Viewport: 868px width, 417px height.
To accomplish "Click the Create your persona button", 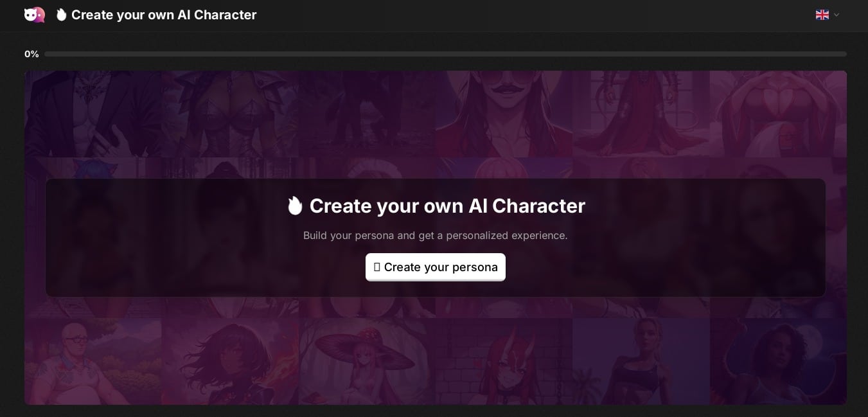I will point(436,267).
